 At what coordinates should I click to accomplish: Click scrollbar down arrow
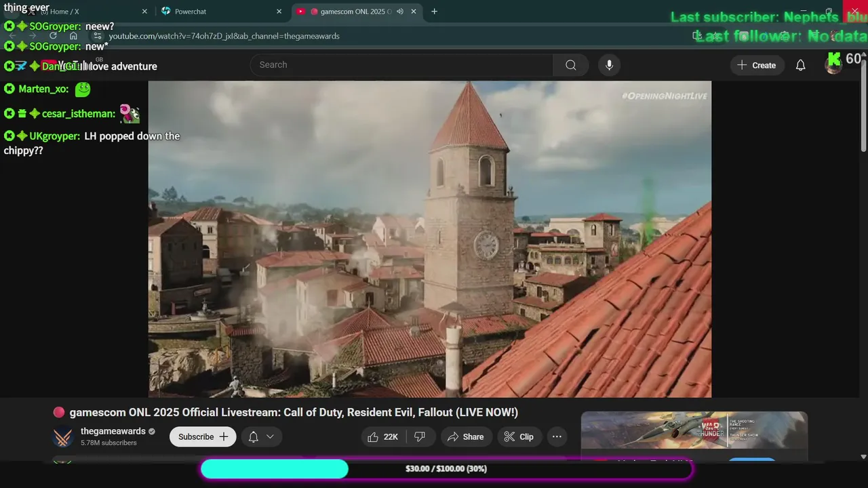click(863, 457)
